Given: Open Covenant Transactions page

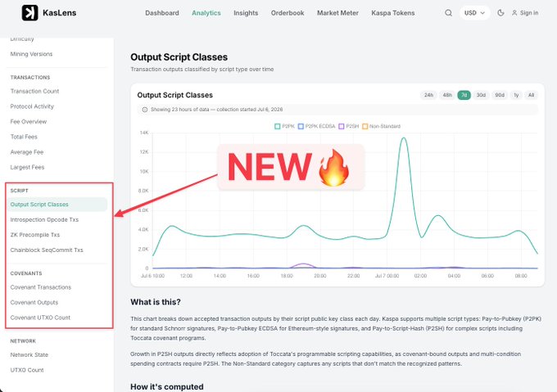Looking at the screenshot, I should tap(40, 287).
